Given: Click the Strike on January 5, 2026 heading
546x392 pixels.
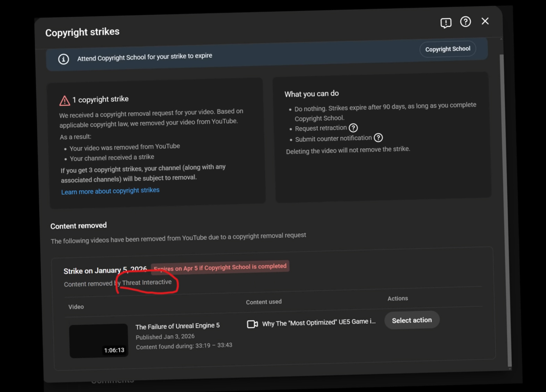Looking at the screenshot, I should tap(105, 270).
